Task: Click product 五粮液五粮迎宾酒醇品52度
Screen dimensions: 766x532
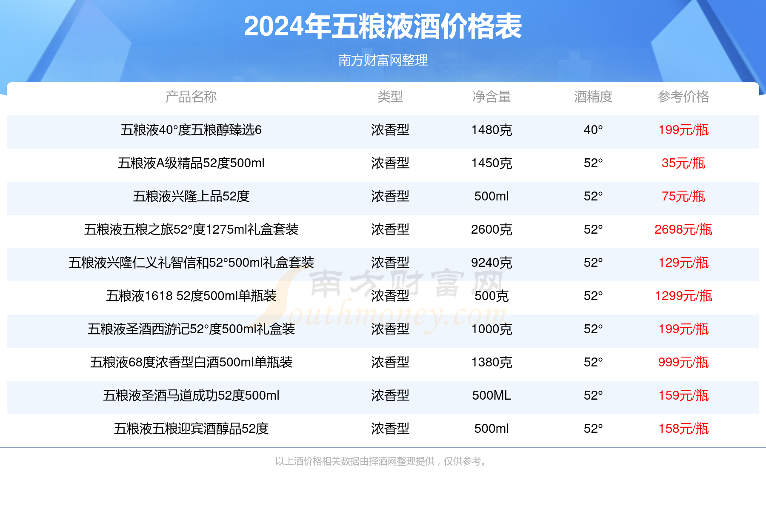Action: click(191, 429)
